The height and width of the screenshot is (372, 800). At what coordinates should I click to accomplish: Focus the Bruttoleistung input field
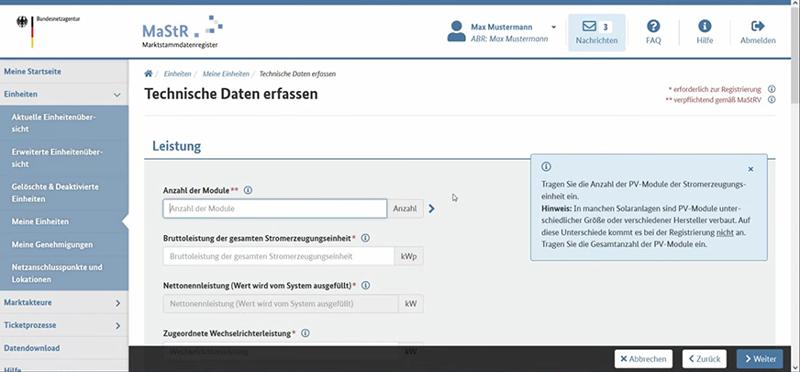279,256
